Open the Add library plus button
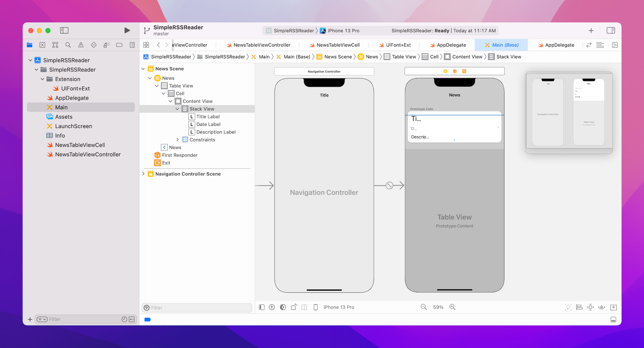Image resolution: width=644 pixels, height=348 pixels. [x=591, y=31]
